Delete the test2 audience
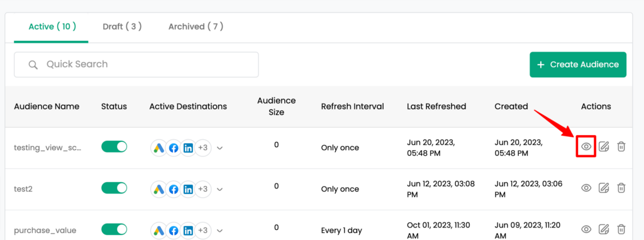 [x=621, y=188]
